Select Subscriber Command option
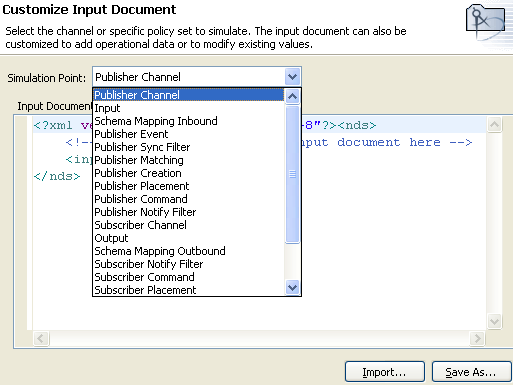The height and width of the screenshot is (385, 513). pos(189,277)
